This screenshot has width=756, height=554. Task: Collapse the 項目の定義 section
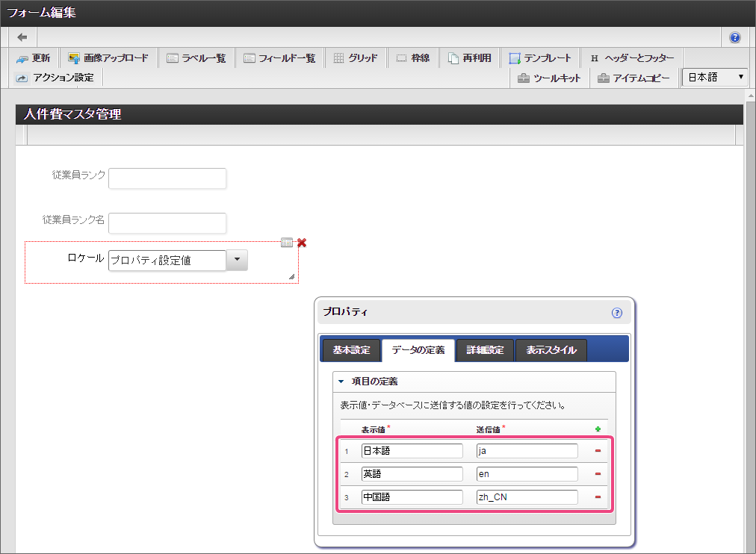341,382
